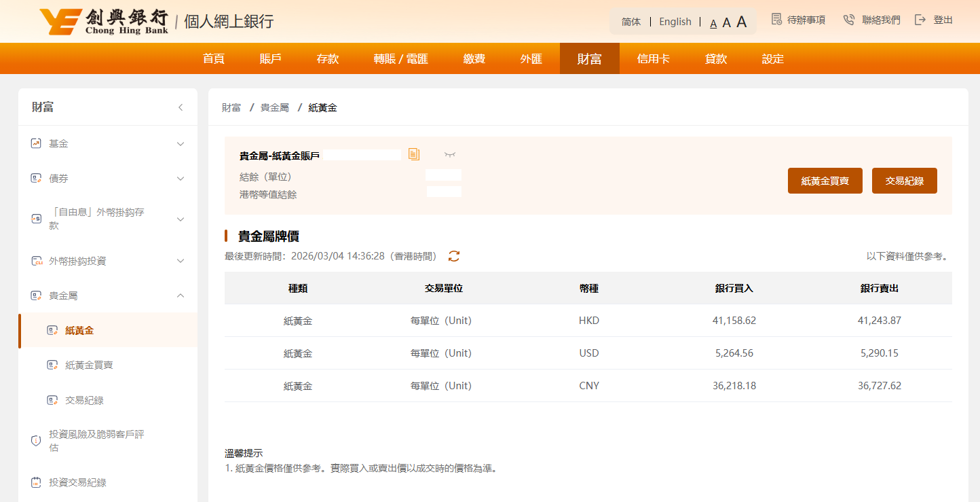Switch language to English
Image resolution: width=980 pixels, height=502 pixels.
click(675, 22)
